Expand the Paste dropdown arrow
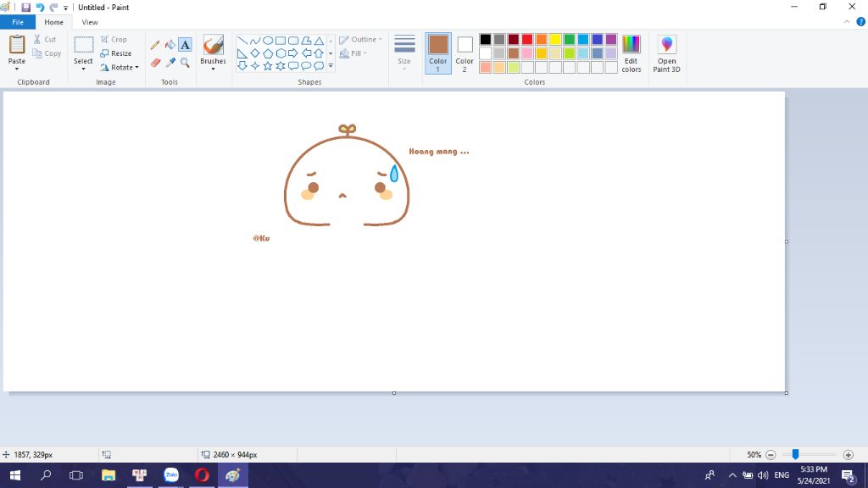 [x=17, y=69]
